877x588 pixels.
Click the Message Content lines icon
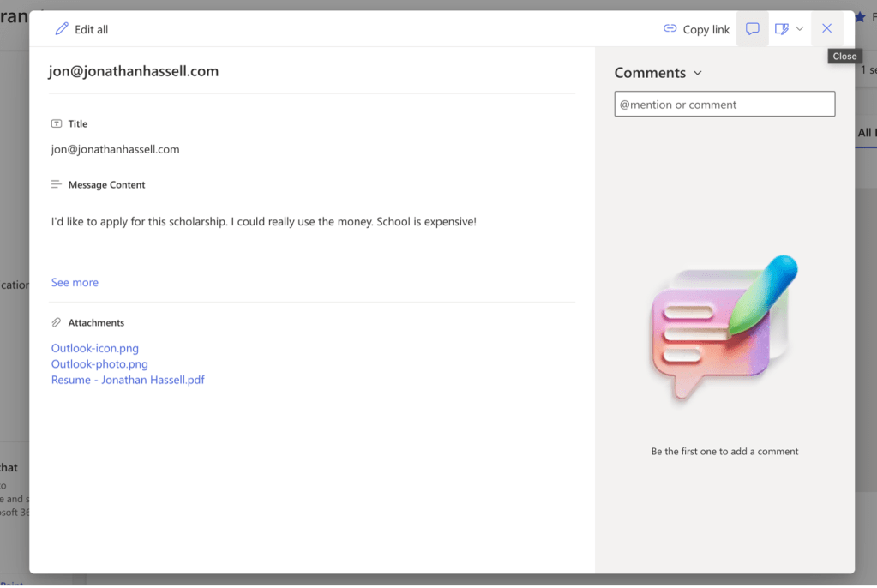point(57,184)
